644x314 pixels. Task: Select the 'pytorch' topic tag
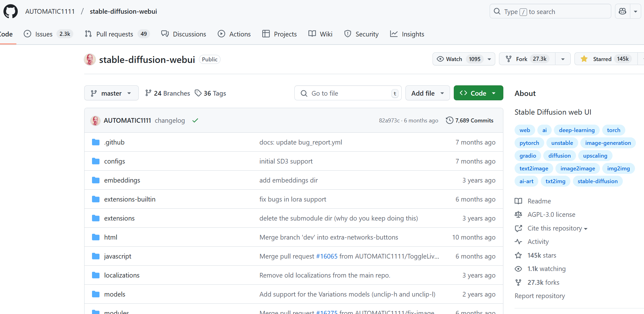click(x=529, y=143)
